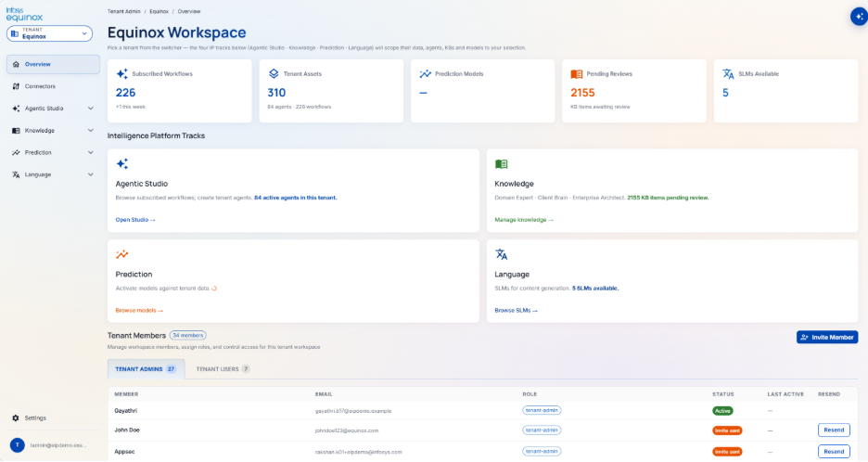Expand the Knowledge sidebar chevron

pos(91,131)
